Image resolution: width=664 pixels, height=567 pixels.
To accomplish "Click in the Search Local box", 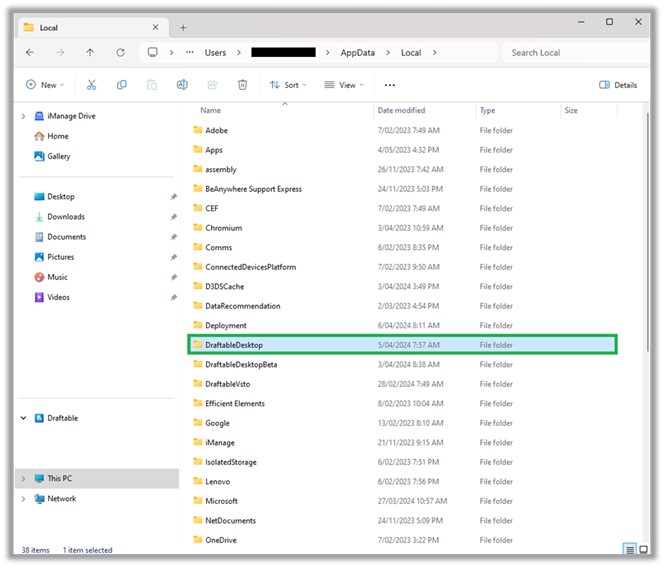I will (576, 53).
